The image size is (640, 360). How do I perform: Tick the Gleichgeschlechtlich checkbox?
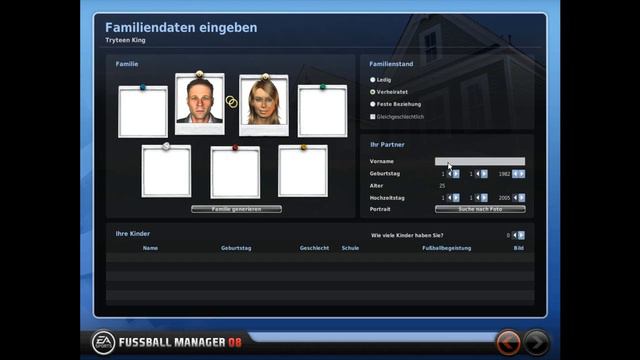coord(373,117)
